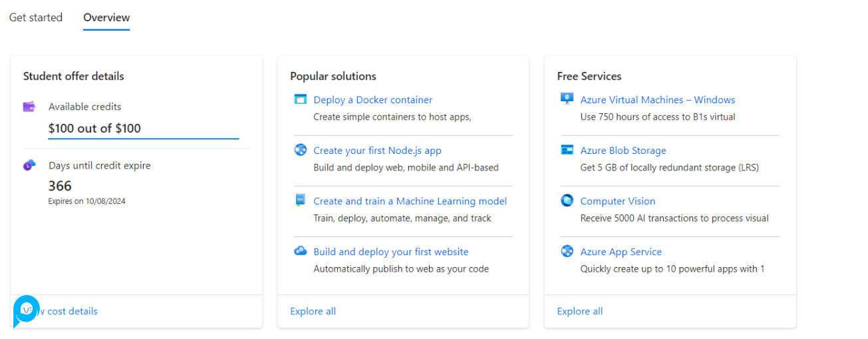The height and width of the screenshot is (339, 868).
Task: Click Explore all under Popular solutions
Action: [313, 311]
